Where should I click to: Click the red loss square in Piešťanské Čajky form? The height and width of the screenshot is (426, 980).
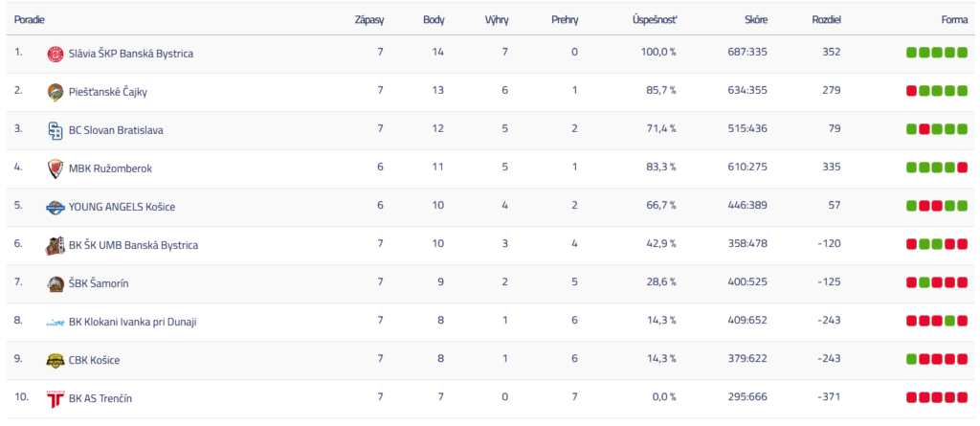(912, 91)
